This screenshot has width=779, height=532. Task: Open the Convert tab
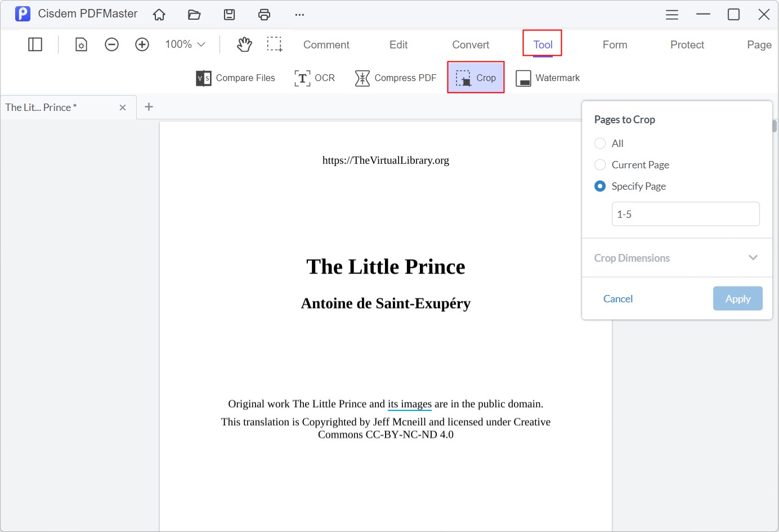point(470,44)
